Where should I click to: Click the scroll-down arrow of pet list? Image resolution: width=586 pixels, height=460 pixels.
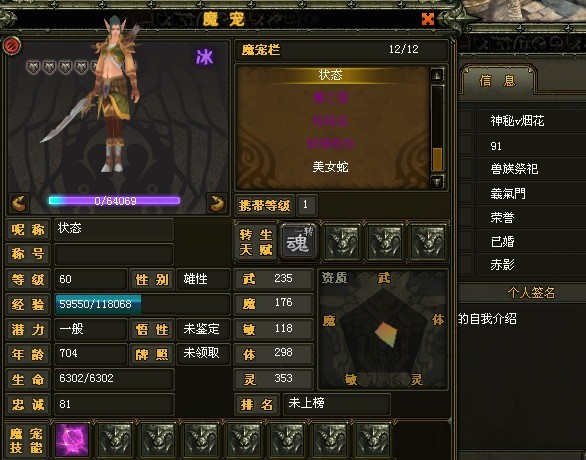click(437, 182)
